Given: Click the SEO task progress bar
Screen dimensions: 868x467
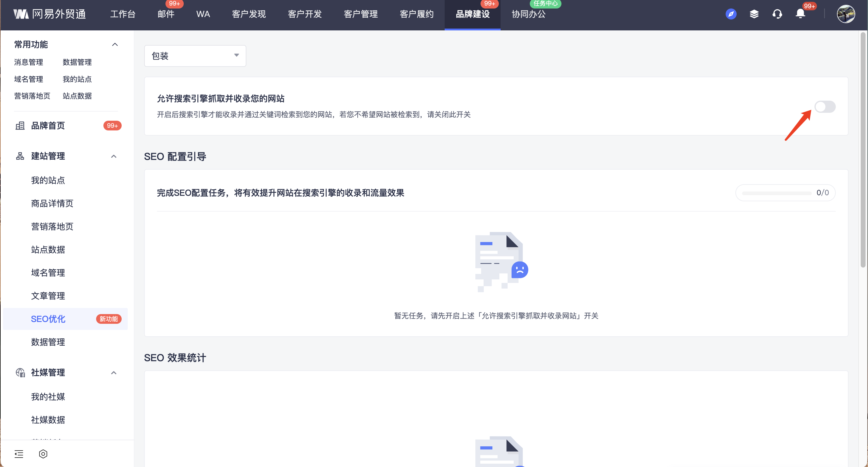Looking at the screenshot, I should (776, 193).
